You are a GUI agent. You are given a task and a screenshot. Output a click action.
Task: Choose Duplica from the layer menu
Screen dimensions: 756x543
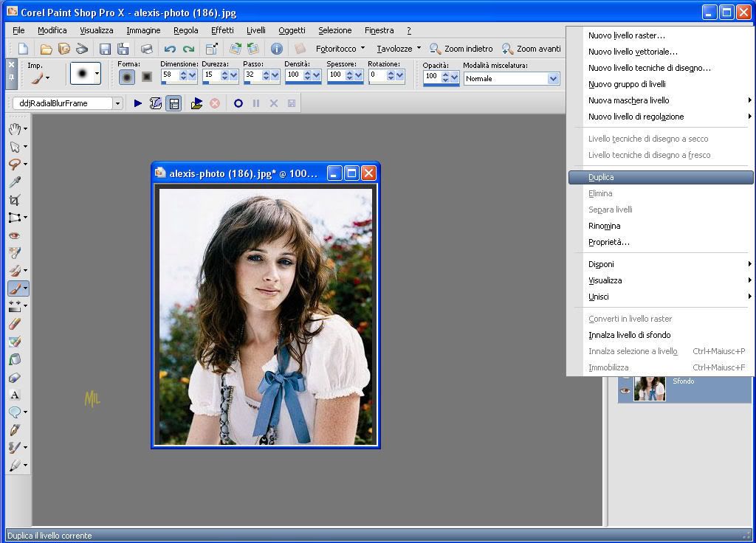(x=661, y=177)
